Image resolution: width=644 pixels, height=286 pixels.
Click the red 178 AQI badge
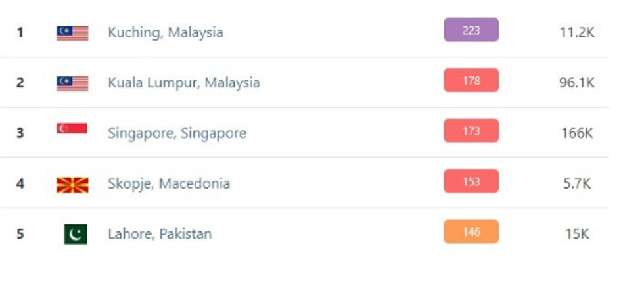tap(471, 80)
